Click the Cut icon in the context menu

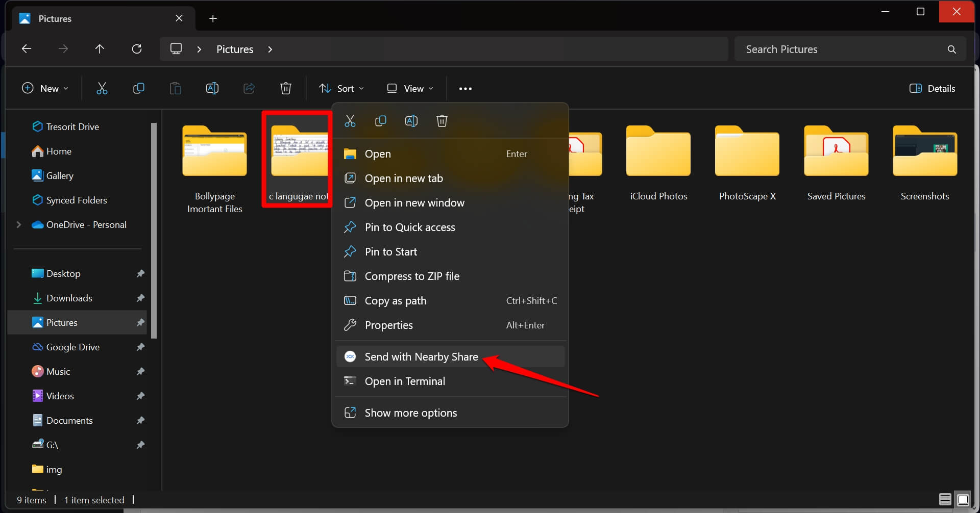tap(350, 121)
